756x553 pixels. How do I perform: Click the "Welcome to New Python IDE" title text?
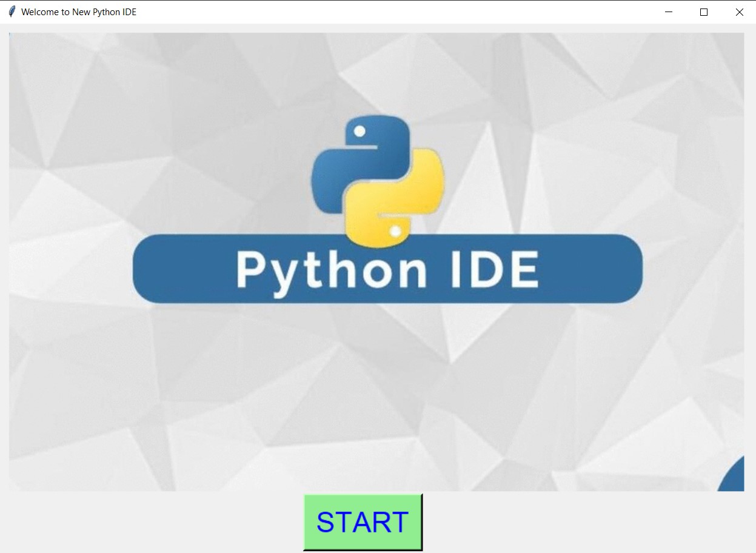point(79,12)
